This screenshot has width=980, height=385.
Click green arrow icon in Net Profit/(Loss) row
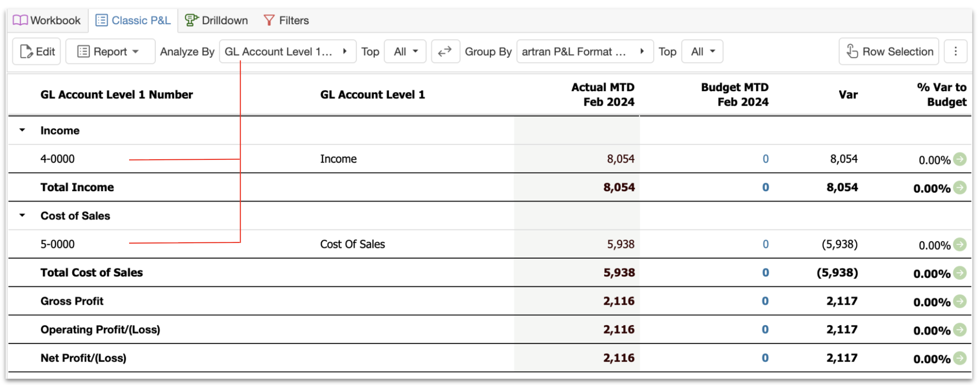pyautogui.click(x=960, y=358)
